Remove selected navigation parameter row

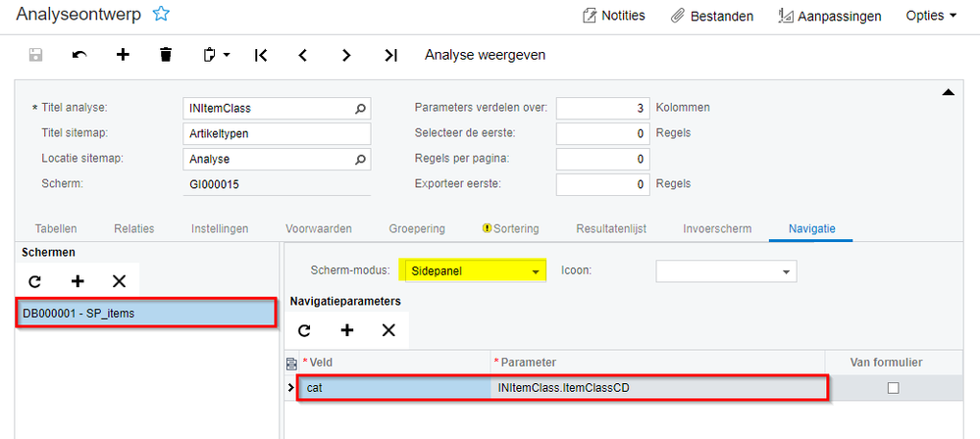tap(388, 330)
